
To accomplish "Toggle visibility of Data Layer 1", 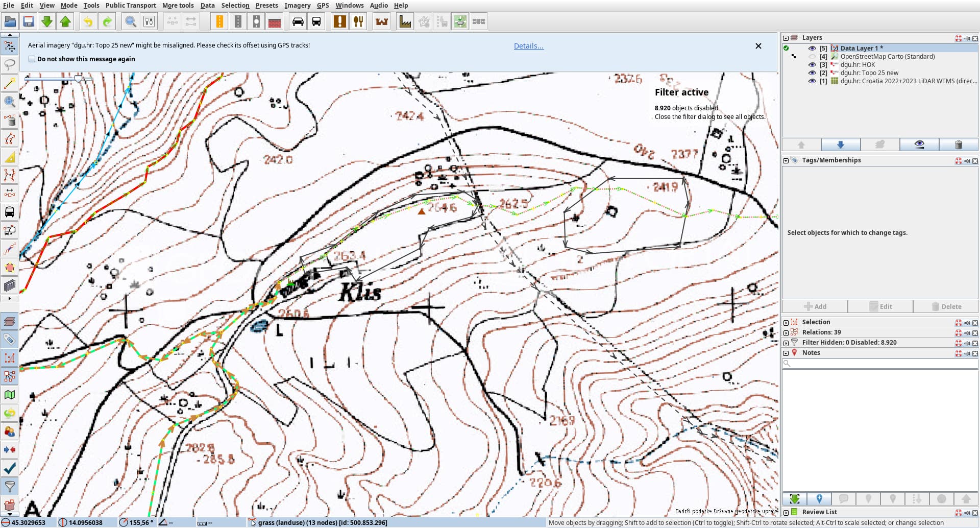I will tap(812, 48).
